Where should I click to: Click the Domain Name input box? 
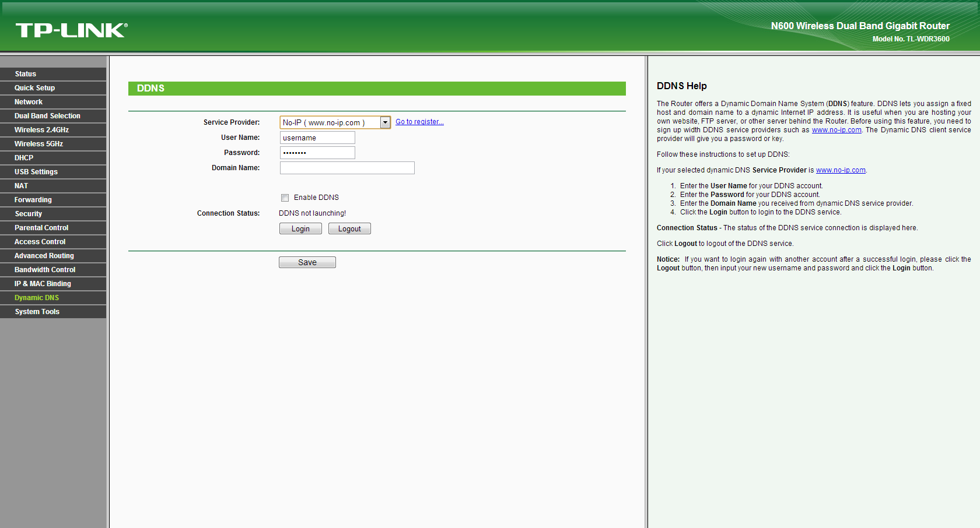coord(347,168)
